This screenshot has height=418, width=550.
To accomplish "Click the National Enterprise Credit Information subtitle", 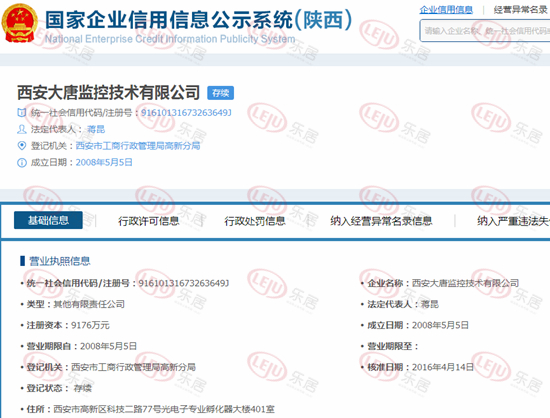I will 170,39.
